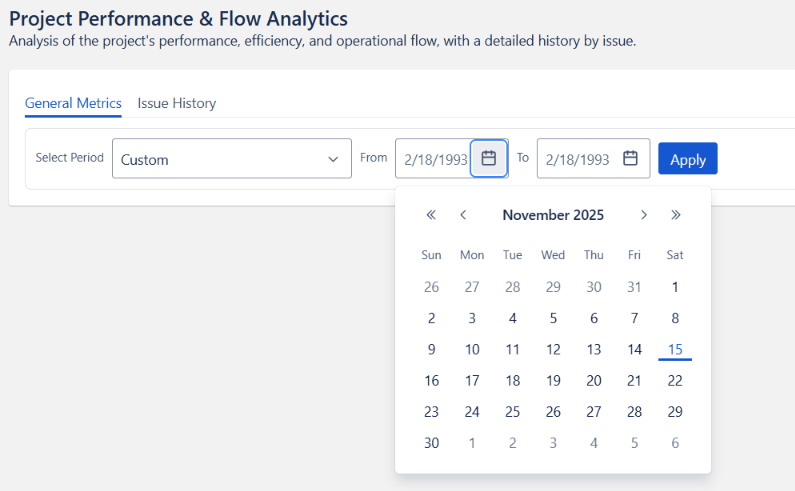
Task: Select Wednesday November 19 in calendar
Action: 553,381
